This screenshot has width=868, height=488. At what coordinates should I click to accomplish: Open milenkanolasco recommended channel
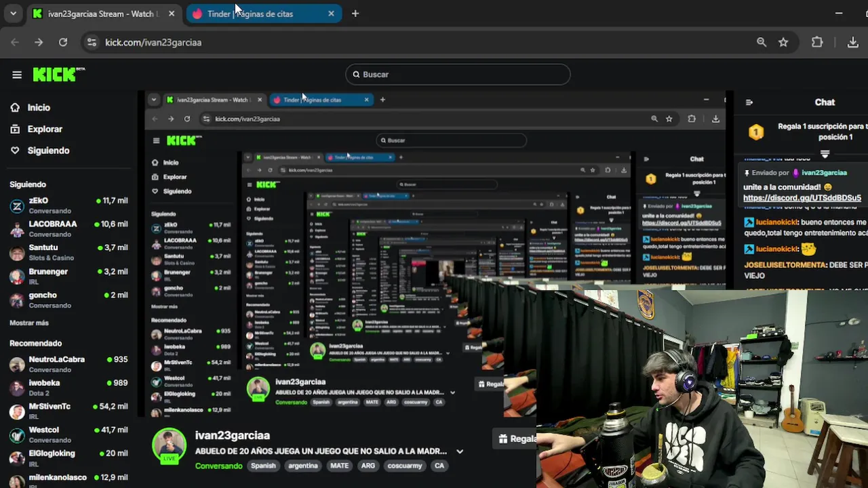pos(68,480)
